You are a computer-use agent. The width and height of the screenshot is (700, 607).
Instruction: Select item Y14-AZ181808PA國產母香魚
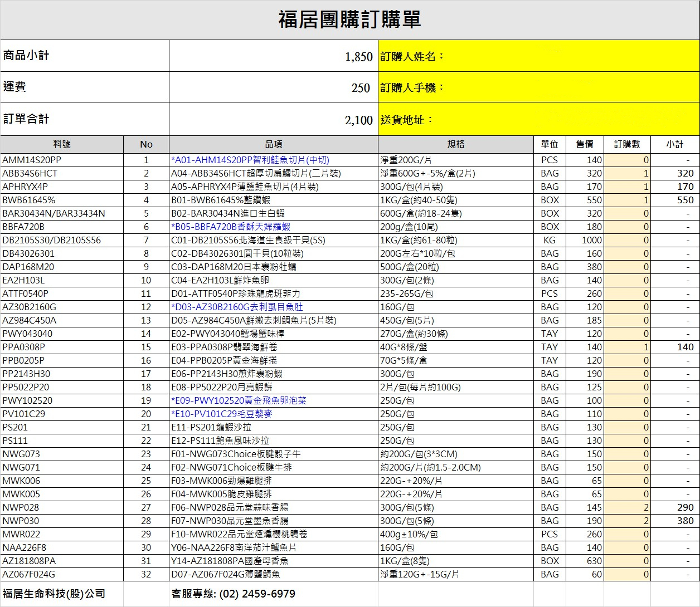click(230, 561)
